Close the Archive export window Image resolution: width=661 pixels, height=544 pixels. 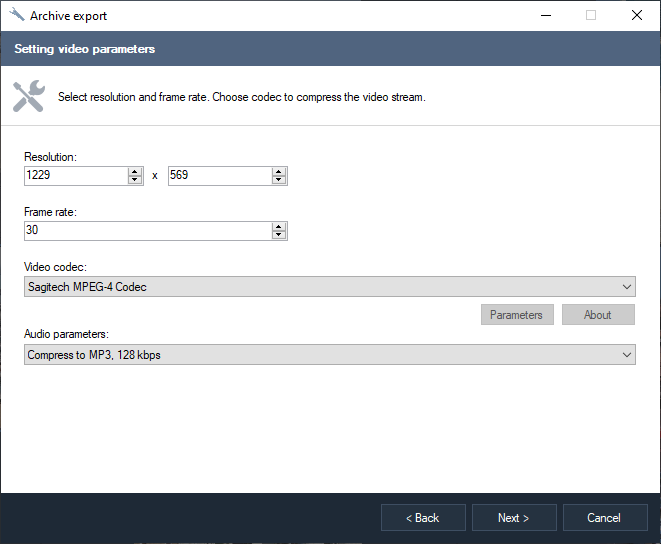click(x=637, y=16)
